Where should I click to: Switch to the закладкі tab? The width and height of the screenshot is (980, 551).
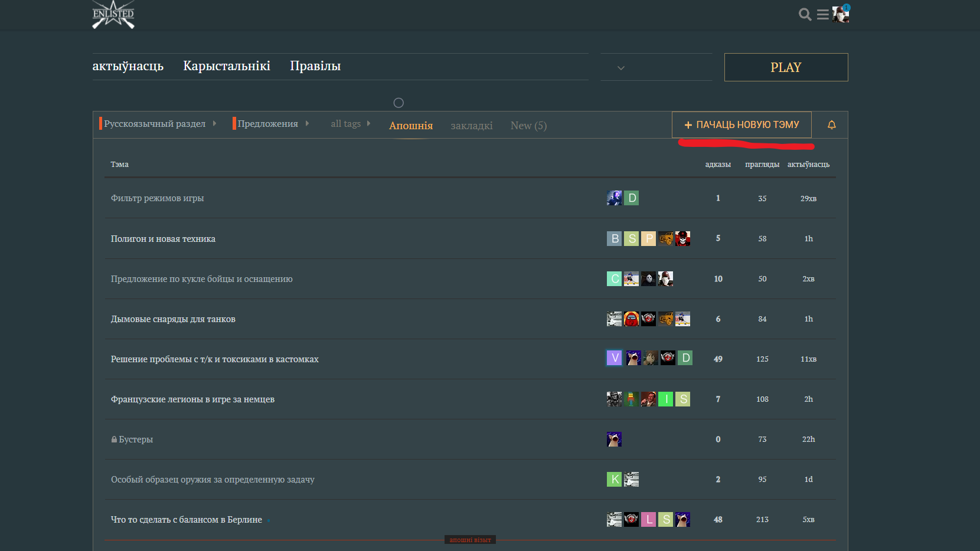[x=471, y=126]
